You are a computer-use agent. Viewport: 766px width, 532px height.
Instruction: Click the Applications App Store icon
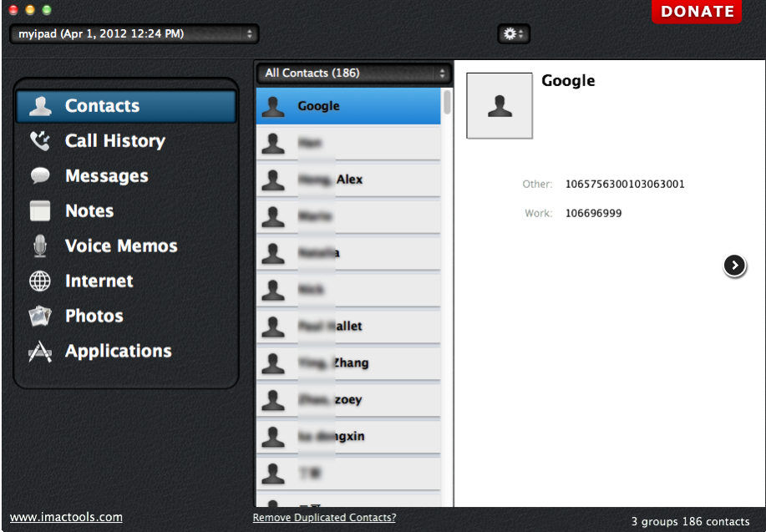click(40, 352)
